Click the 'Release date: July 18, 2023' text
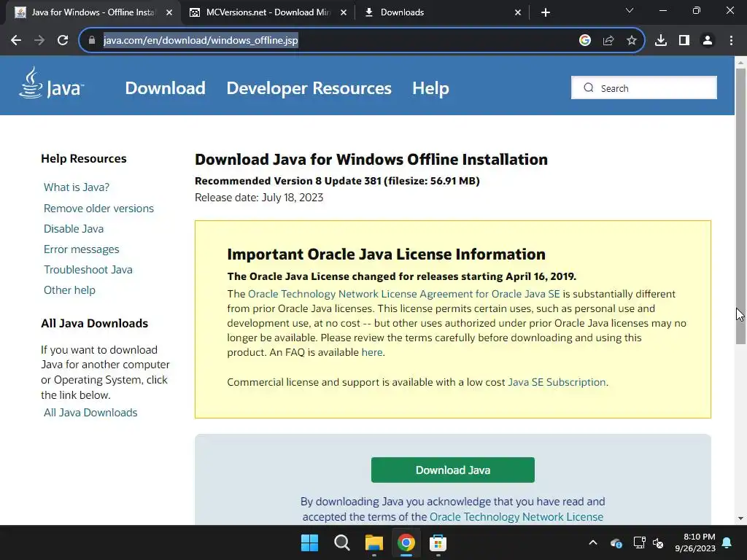This screenshot has height=560, width=747. tap(259, 197)
